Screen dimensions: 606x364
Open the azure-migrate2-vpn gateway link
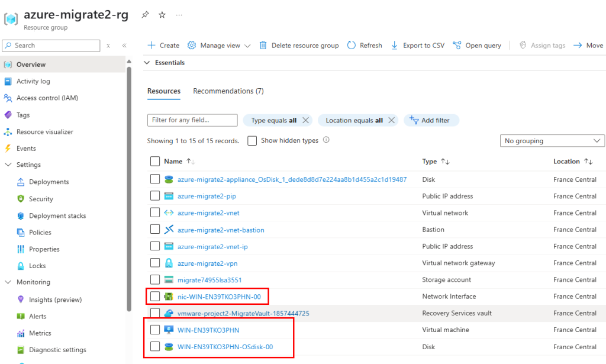(x=208, y=263)
